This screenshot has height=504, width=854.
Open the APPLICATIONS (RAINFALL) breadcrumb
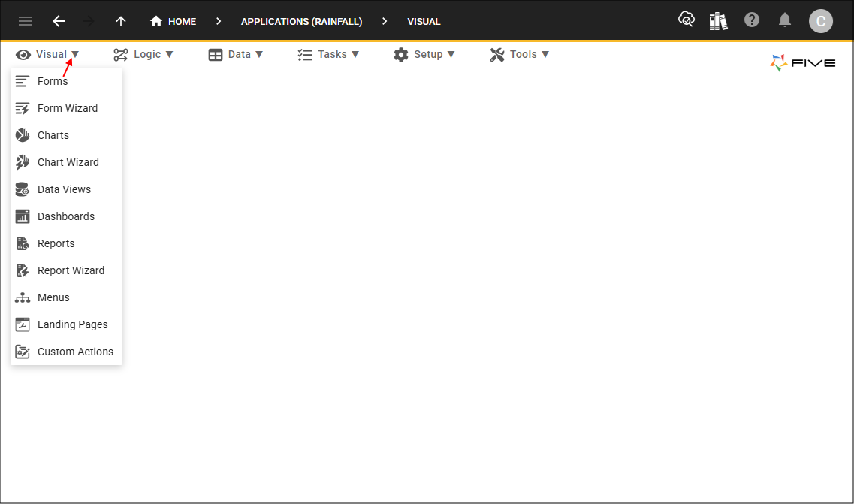(301, 21)
